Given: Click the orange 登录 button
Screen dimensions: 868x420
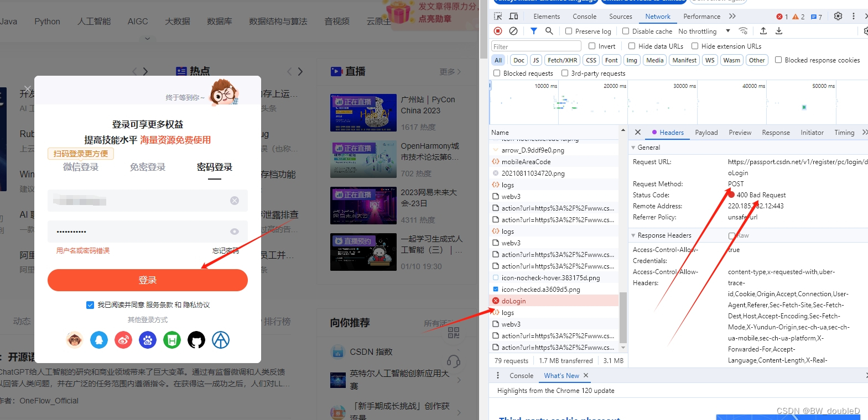Looking at the screenshot, I should (148, 280).
